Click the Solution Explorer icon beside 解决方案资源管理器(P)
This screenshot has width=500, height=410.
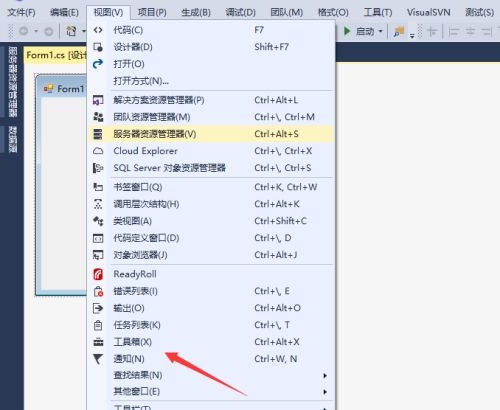(x=98, y=100)
